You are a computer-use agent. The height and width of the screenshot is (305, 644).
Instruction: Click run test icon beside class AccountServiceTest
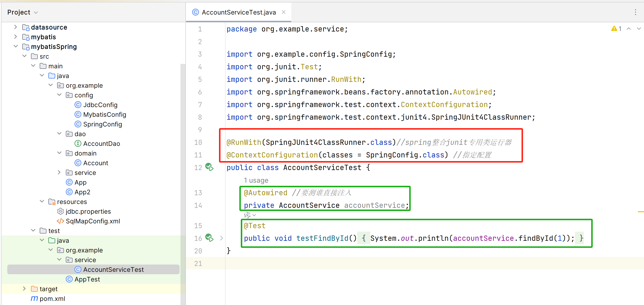coord(209,167)
